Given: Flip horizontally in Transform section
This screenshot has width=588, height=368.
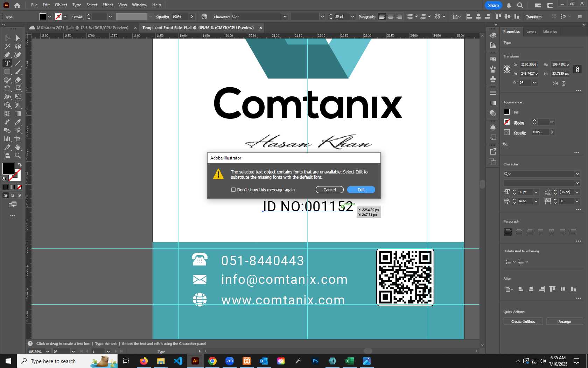Looking at the screenshot, I should coord(555,83).
